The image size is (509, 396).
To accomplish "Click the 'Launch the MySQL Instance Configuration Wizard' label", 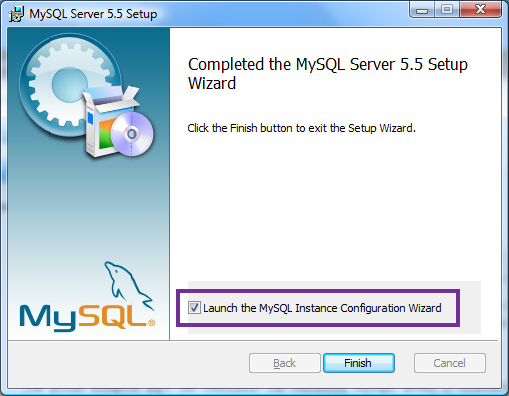I will pos(322,308).
